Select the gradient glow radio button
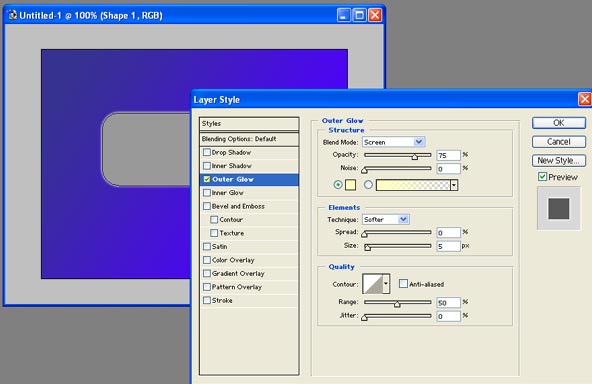 click(368, 185)
